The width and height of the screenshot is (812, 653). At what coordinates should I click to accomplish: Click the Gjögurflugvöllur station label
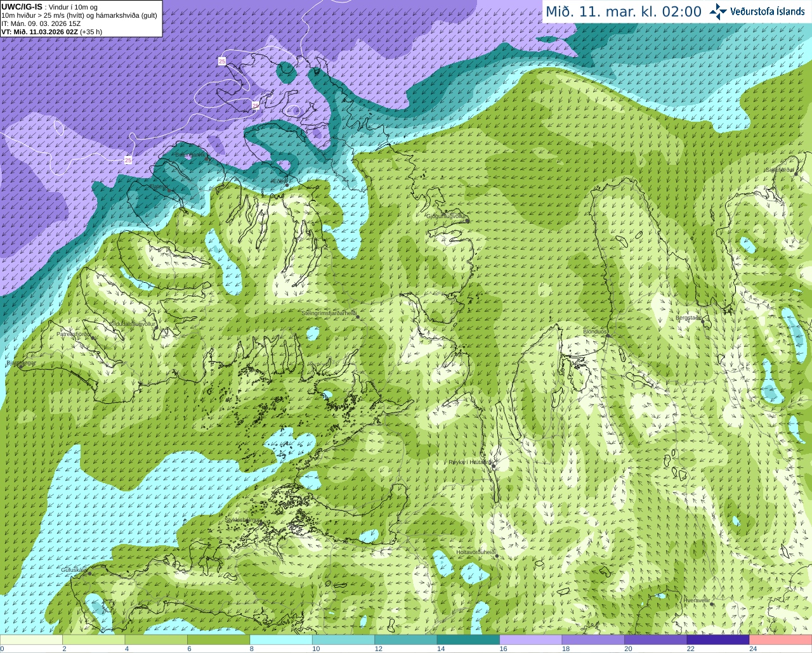pyautogui.click(x=447, y=216)
